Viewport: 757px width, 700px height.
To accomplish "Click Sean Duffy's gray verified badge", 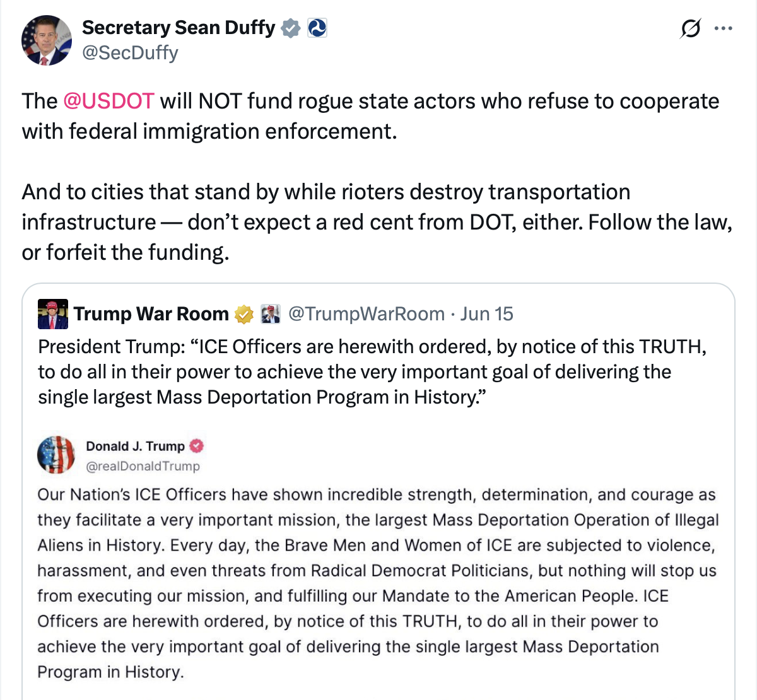I will click(x=290, y=28).
